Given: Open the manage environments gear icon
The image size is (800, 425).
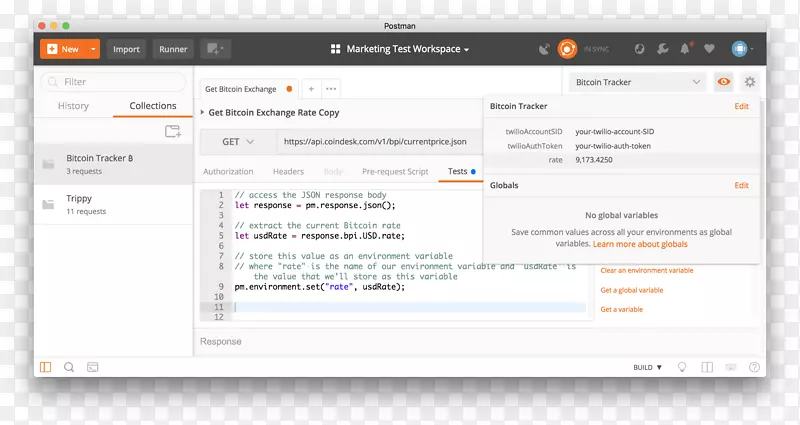Looking at the screenshot, I should click(750, 82).
